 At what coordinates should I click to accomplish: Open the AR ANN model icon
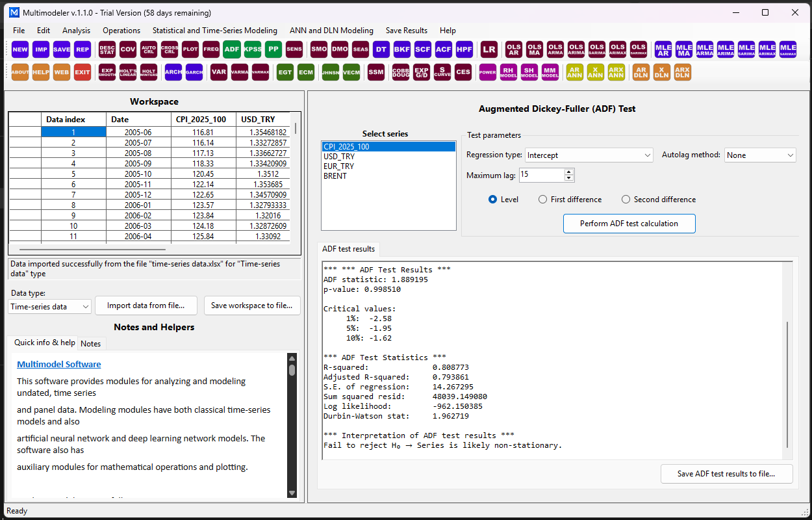pos(575,72)
